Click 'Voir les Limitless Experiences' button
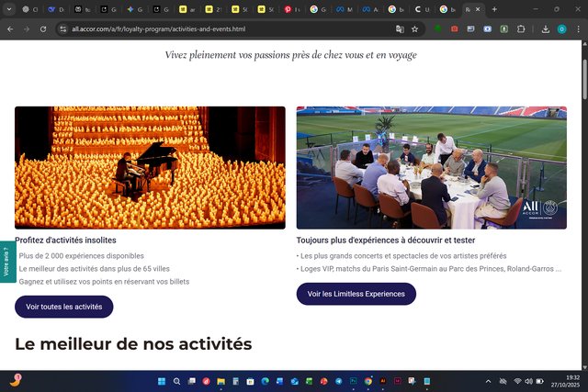 pyautogui.click(x=356, y=294)
